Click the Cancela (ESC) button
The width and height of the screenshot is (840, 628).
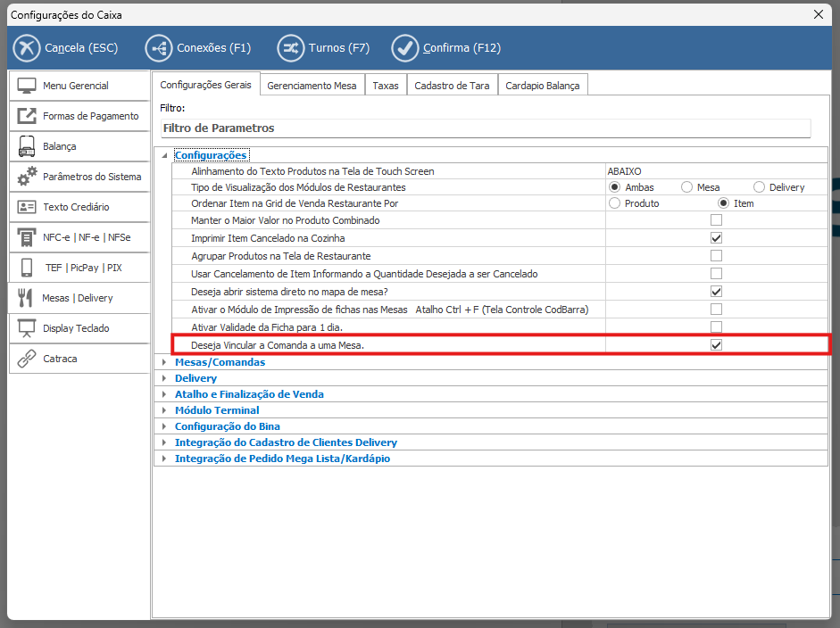pyautogui.click(x=68, y=47)
